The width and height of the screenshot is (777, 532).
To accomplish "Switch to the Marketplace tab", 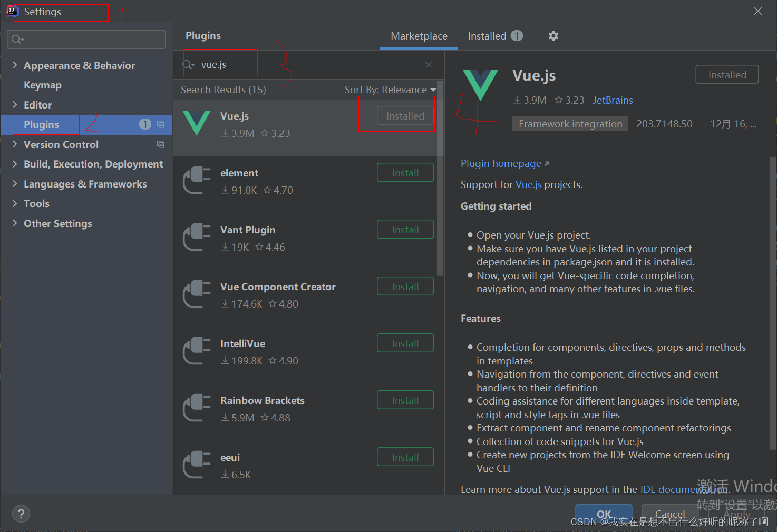I will 419,36.
